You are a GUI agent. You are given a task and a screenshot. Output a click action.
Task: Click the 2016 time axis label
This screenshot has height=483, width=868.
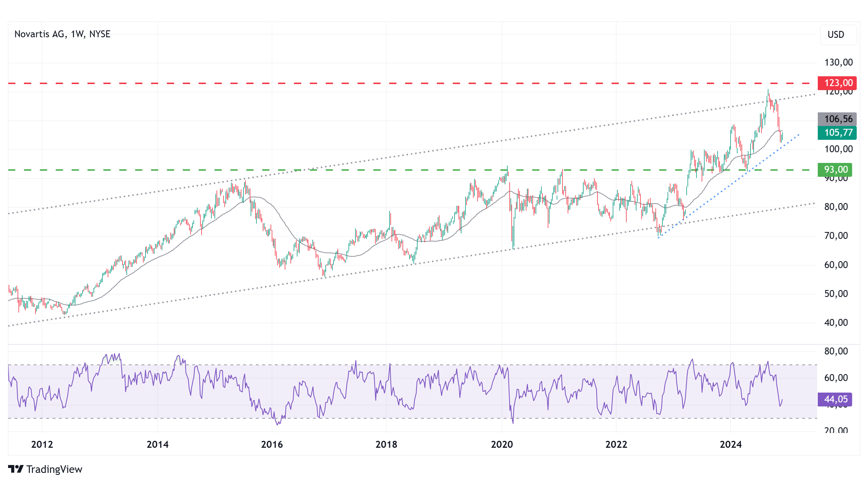[272, 445]
